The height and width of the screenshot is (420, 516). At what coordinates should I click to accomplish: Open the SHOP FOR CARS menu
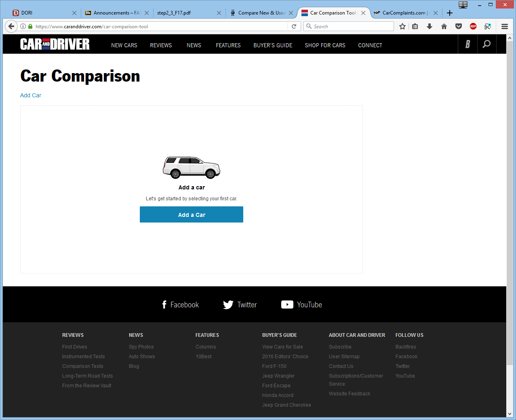tap(325, 45)
